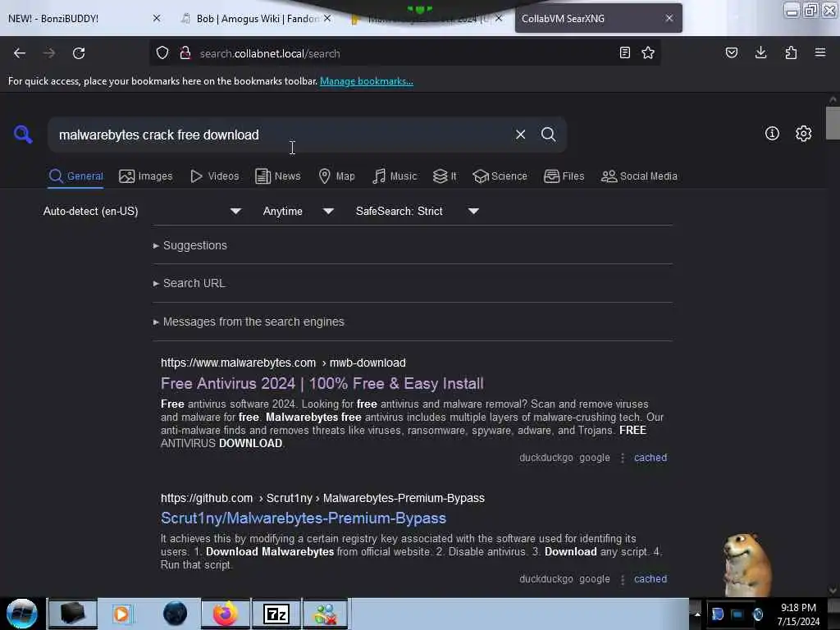Open the dark globe taskbar icon
This screenshot has width=840, height=630.
[176, 614]
